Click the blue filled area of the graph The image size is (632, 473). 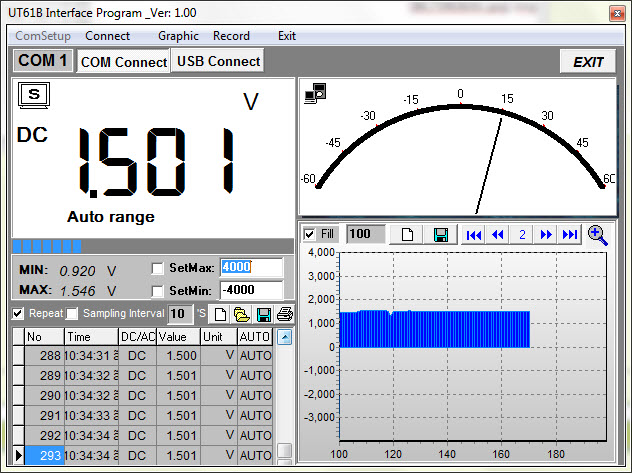434,329
